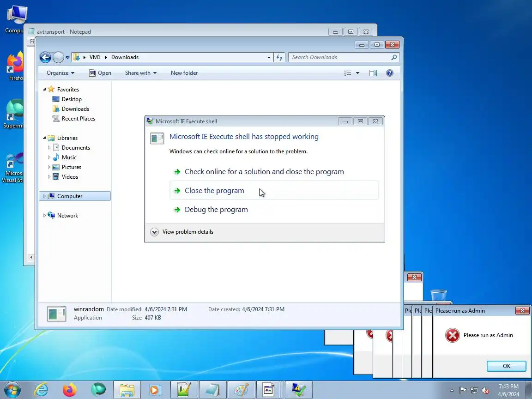The image size is (532, 399).
Task: Click Open in the Explorer toolbar
Action: pyautogui.click(x=100, y=73)
